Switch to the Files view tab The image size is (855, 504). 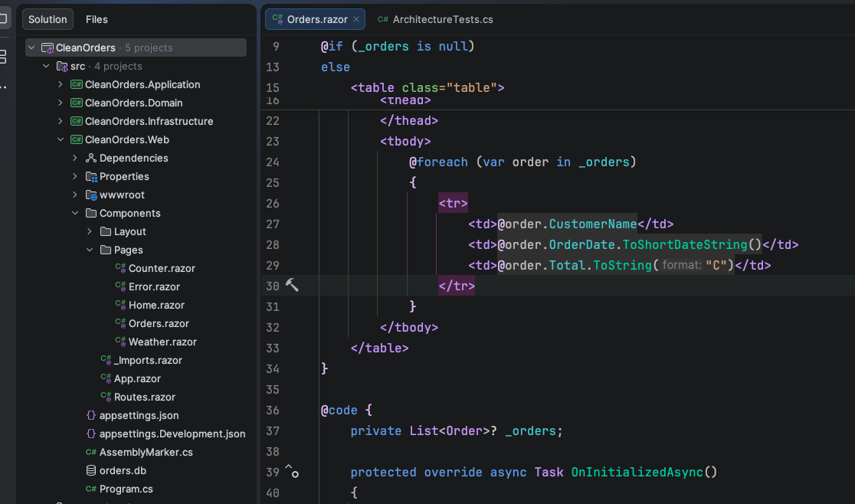coord(97,19)
